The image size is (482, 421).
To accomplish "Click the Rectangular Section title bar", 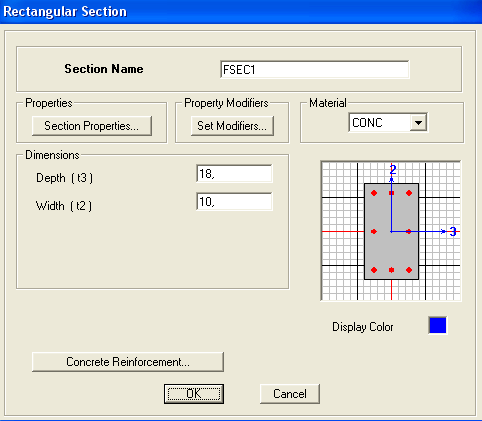I will 241,12.
